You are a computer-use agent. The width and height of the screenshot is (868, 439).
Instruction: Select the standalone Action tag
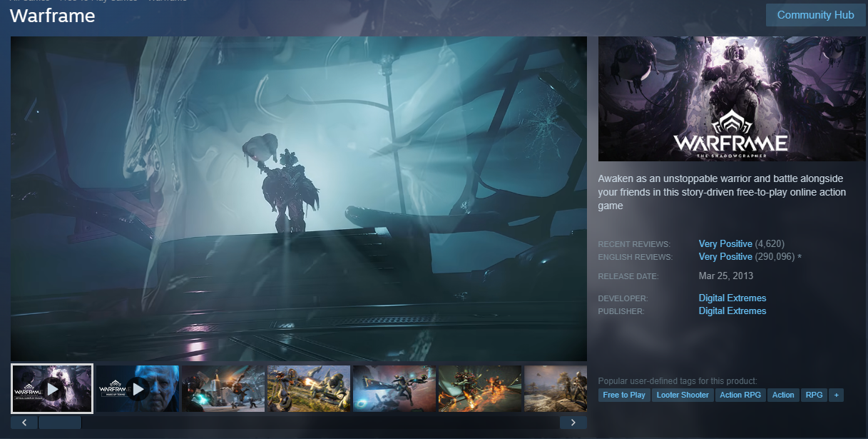point(783,395)
